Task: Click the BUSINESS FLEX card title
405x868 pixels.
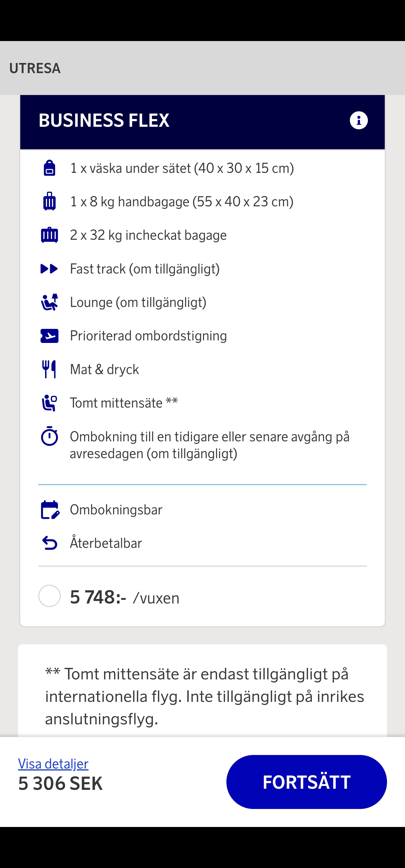Action: pos(104,120)
